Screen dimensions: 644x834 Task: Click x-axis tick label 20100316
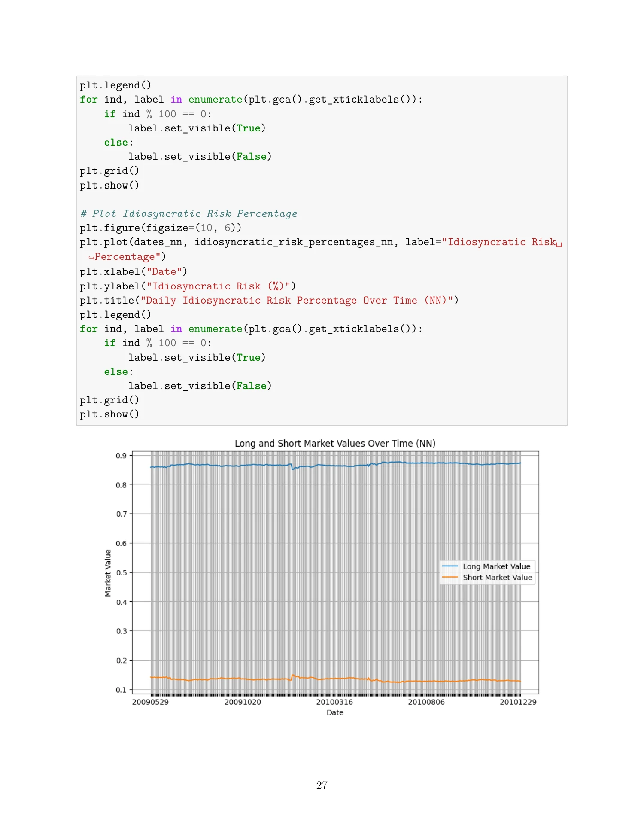pos(334,702)
